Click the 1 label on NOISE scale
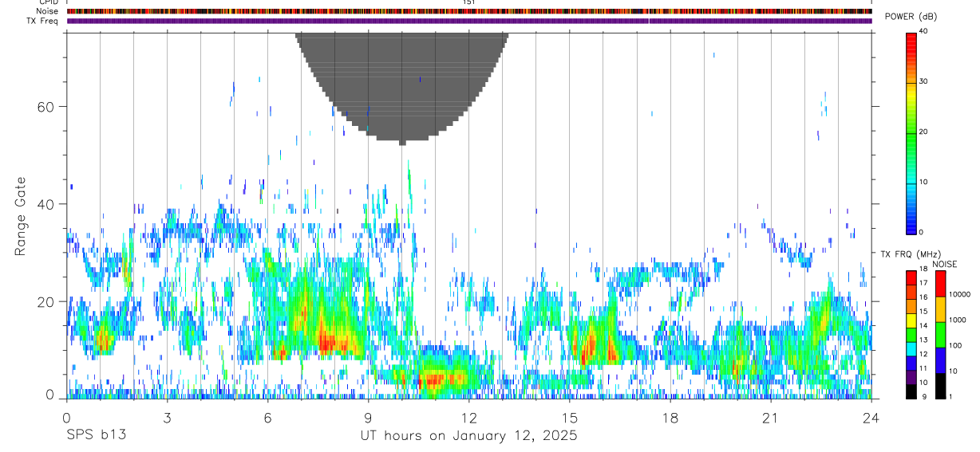 pyautogui.click(x=950, y=396)
